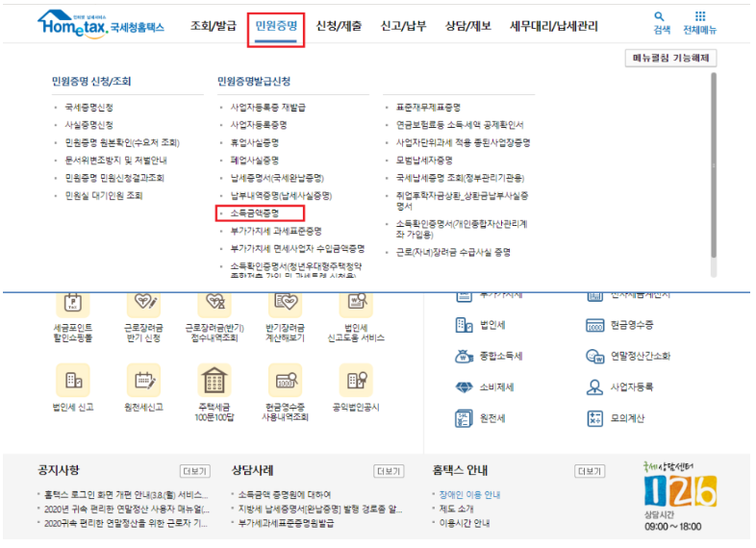Select 사업자단위과세 적용 종된사업장증명
The image size is (756, 548).
(x=463, y=142)
